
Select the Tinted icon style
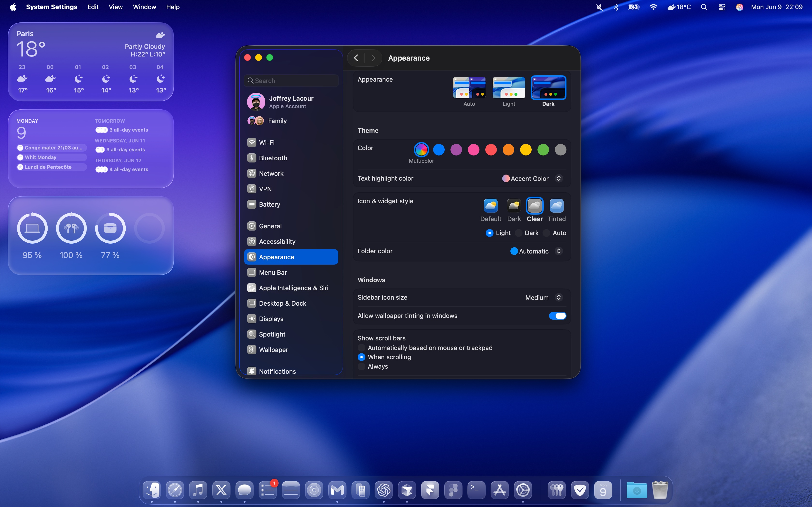coord(556,206)
